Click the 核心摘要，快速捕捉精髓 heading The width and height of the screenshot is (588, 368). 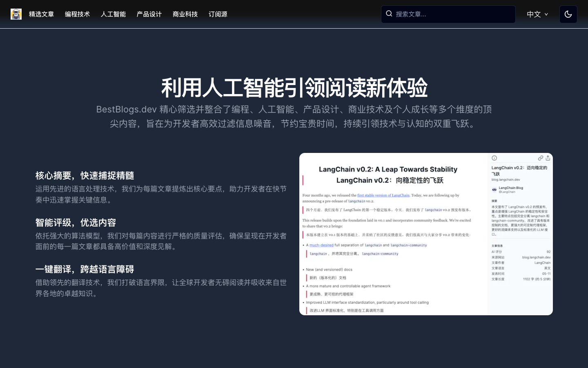(85, 176)
